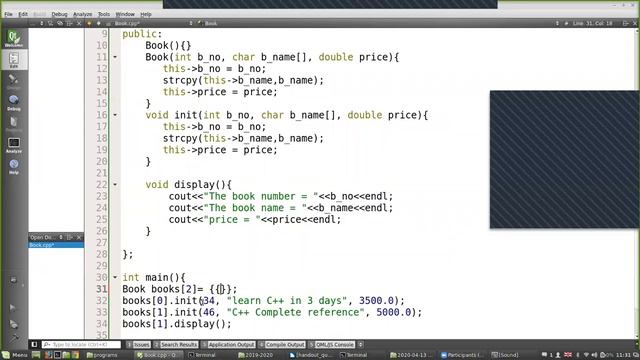
Task: Close the sidebar panel with X icon
Action: [x=79, y=23]
